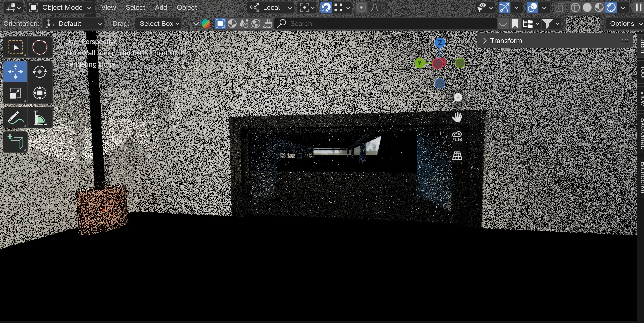
Task: Switch to solid viewport shading
Action: pyautogui.click(x=587, y=7)
